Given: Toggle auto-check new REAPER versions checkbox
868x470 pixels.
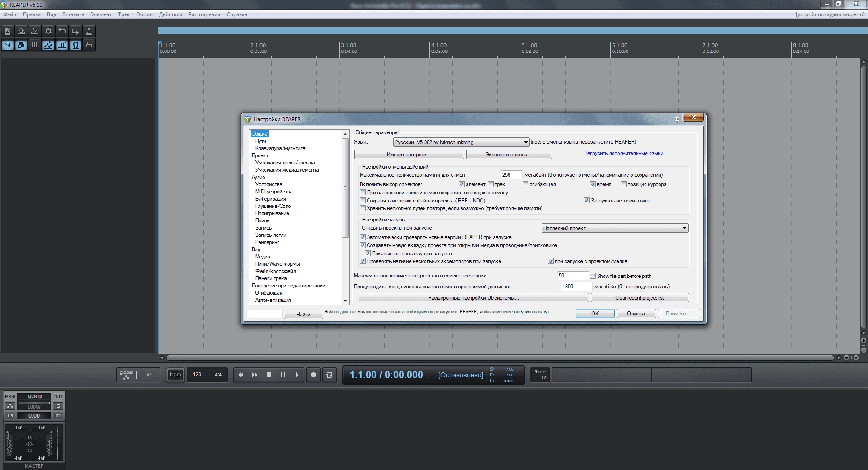Looking at the screenshot, I should point(363,237).
